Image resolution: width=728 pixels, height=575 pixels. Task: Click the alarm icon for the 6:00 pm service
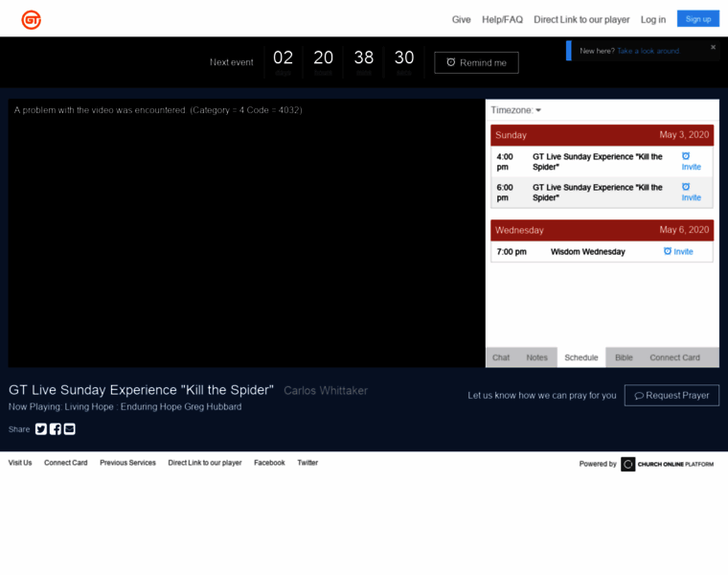click(686, 187)
